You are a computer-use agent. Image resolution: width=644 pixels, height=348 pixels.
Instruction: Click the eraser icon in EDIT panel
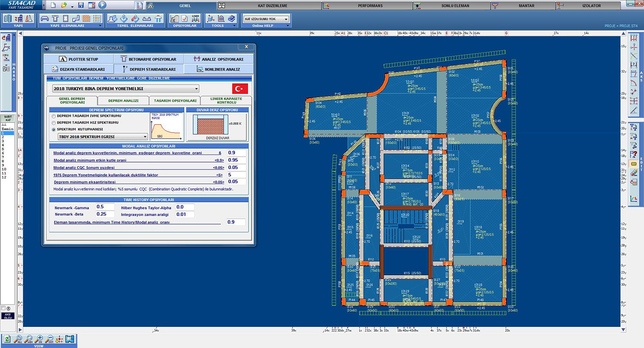(634, 173)
